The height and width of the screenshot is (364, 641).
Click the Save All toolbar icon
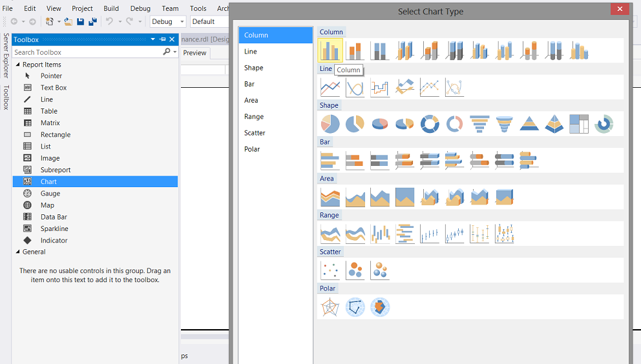pos(93,22)
